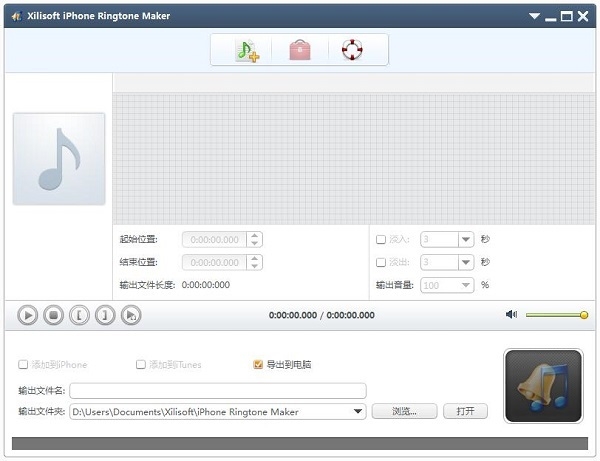This screenshot has height=461, width=600.
Task: Mute audio using the speaker icon
Action: [511, 314]
